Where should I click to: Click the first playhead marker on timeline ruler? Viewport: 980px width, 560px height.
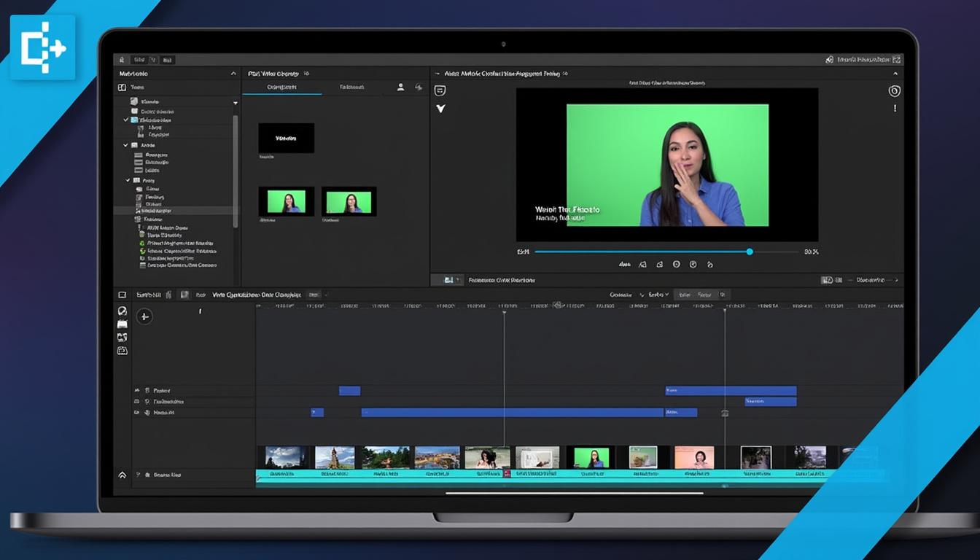(x=504, y=312)
